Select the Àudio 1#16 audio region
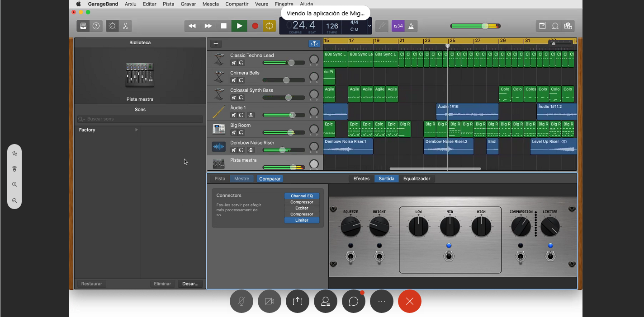 [467, 112]
